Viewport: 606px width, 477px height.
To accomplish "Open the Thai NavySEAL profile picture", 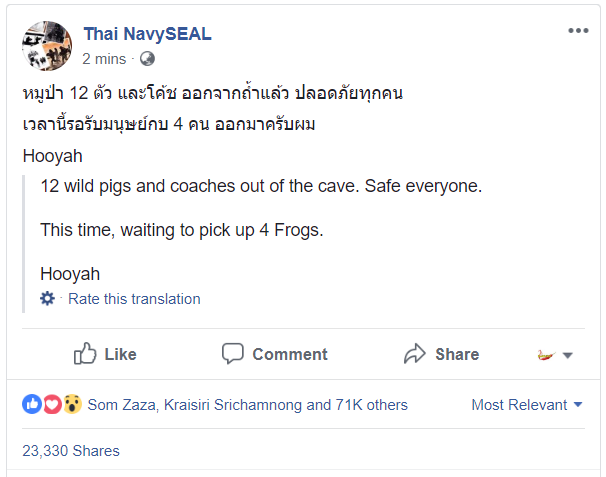I will coord(47,46).
